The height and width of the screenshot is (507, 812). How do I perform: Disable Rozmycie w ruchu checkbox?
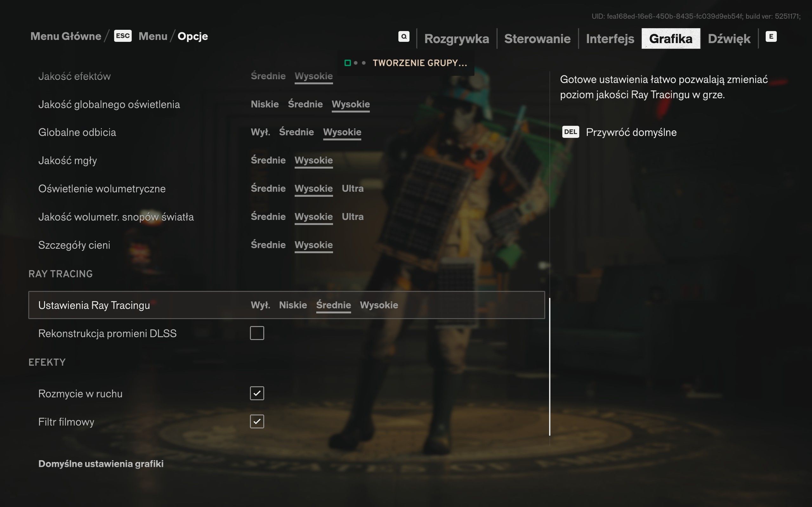(x=257, y=393)
